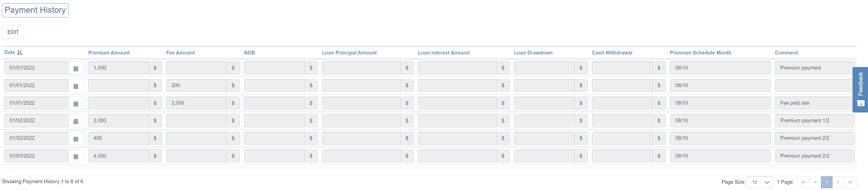Go to next page of results

pos(838,182)
